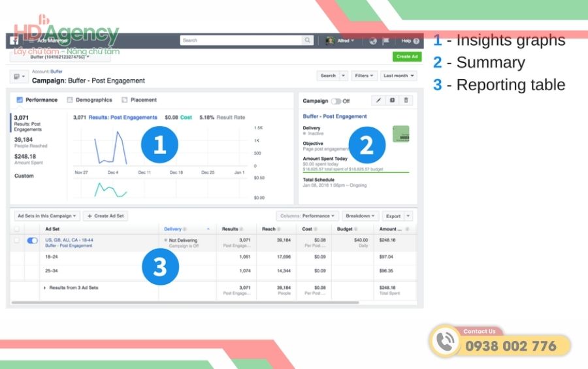Open the campaign structure icon dropdown
The height and width of the screenshot is (369, 588).
click(x=19, y=76)
